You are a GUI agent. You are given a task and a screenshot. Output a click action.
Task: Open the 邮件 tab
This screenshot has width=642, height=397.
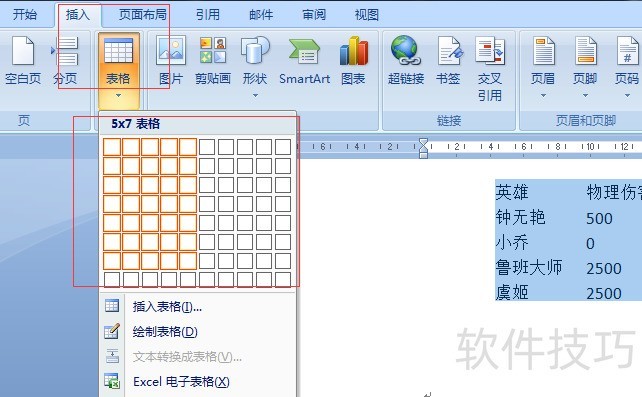(x=261, y=15)
